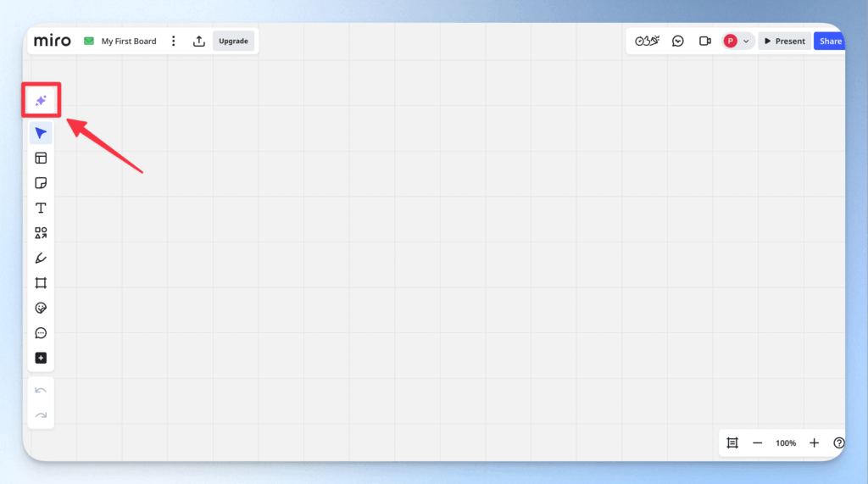Viewport: 868px width, 484px height.
Task: Open more apps plus button
Action: click(x=41, y=358)
